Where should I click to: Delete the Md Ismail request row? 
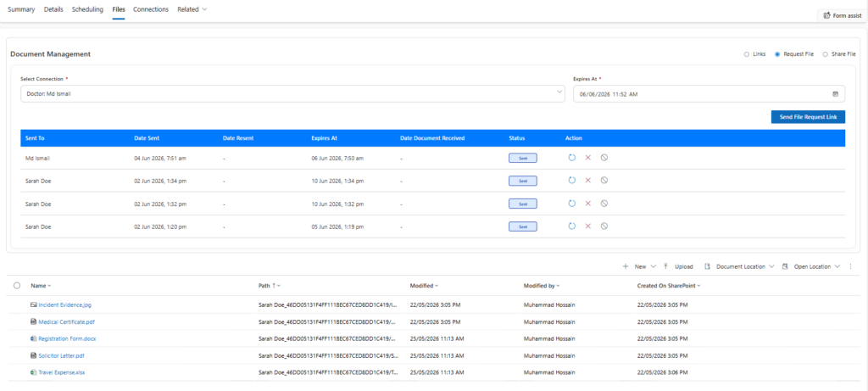[x=588, y=158]
